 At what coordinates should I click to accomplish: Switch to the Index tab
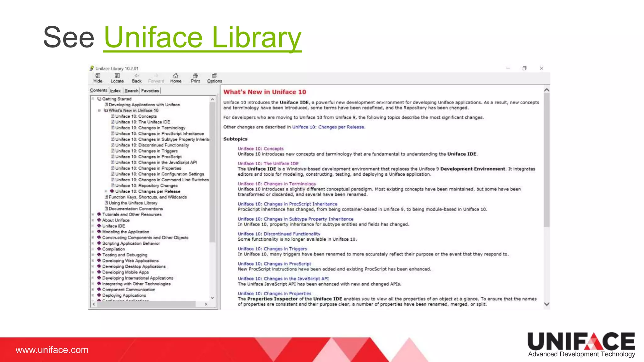tap(115, 90)
